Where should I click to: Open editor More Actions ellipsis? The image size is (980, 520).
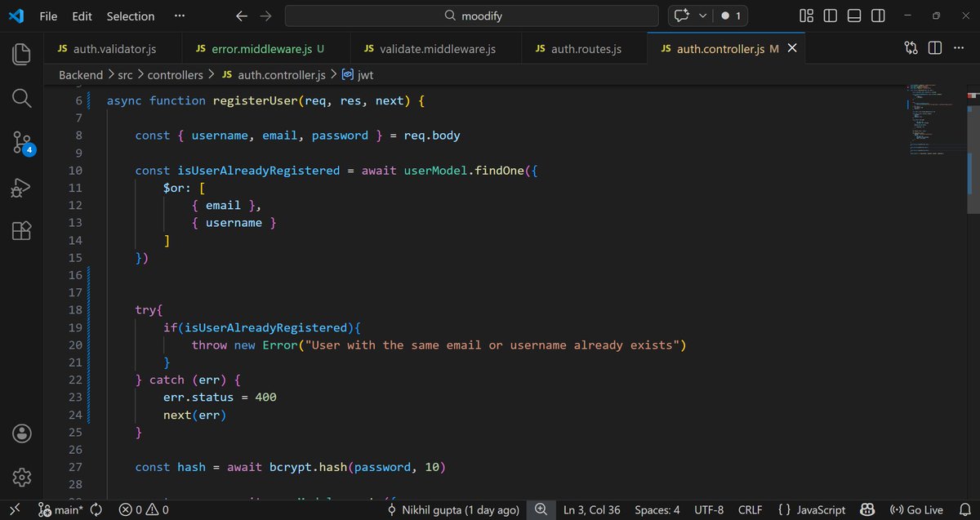(x=959, y=49)
